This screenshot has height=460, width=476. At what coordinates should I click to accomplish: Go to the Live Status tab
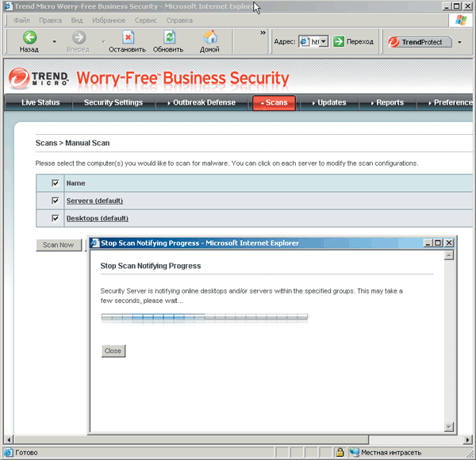pos(40,102)
